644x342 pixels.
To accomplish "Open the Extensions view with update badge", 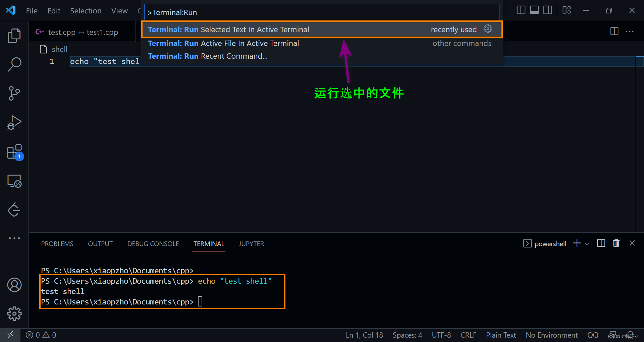I will pyautogui.click(x=15, y=152).
